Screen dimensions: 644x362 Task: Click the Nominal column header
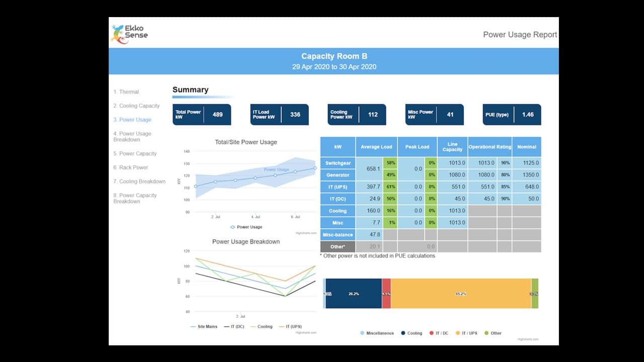pyautogui.click(x=527, y=147)
